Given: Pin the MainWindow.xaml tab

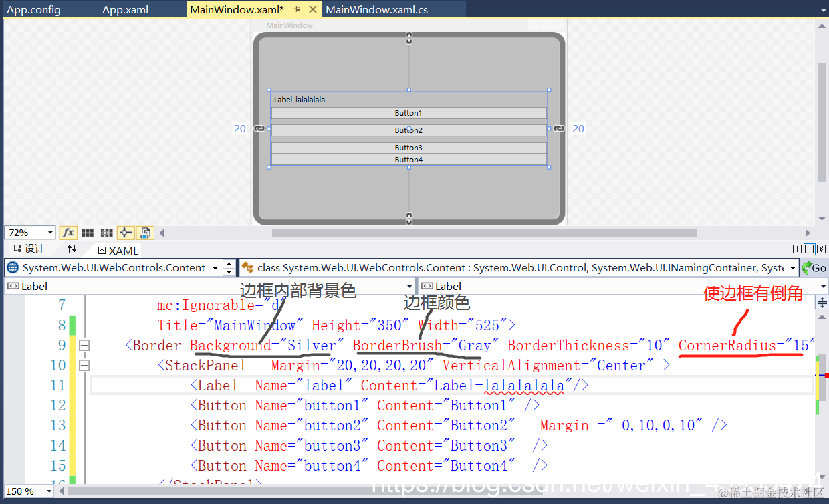Looking at the screenshot, I should click(x=297, y=9).
